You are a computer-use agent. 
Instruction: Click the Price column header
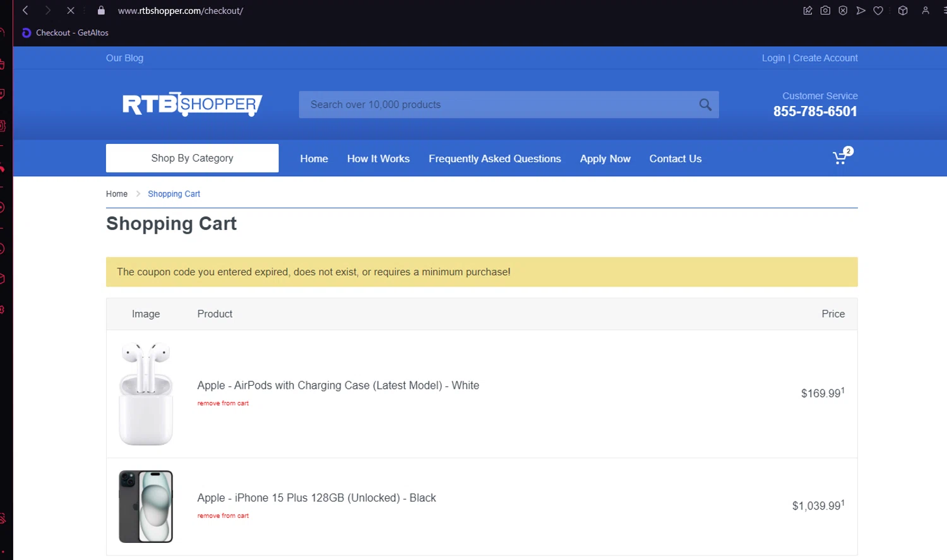[x=833, y=314]
